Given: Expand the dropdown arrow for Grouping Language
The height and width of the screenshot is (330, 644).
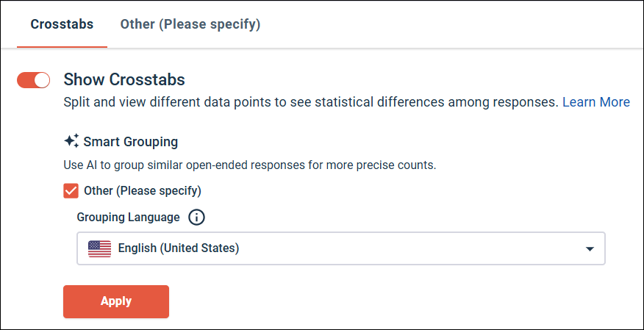Looking at the screenshot, I should pyautogui.click(x=590, y=249).
